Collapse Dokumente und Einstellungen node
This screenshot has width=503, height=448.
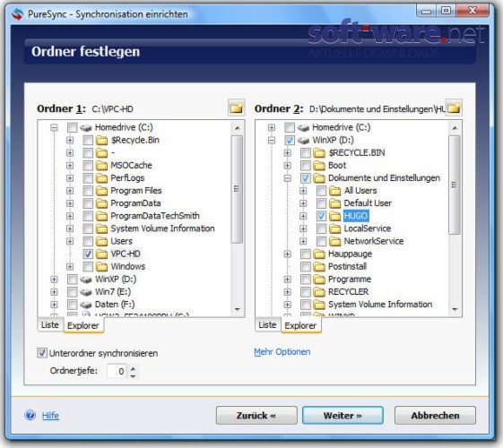click(288, 178)
